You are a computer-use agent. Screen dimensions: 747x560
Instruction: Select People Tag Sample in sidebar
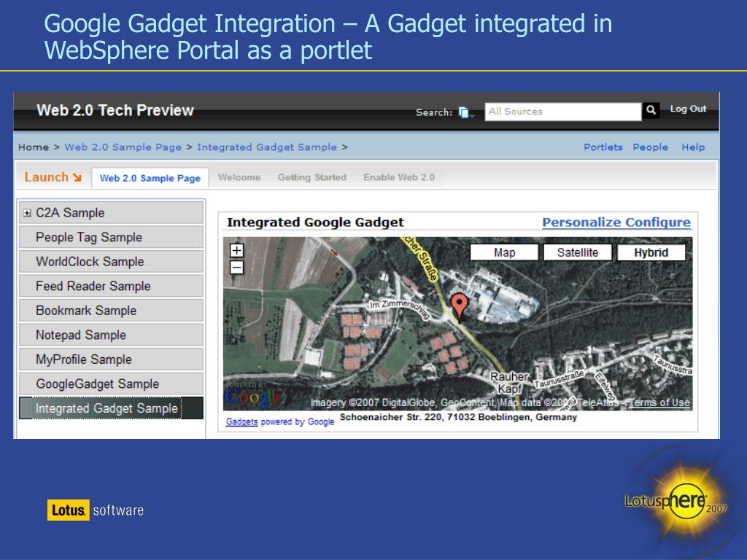[111, 237]
